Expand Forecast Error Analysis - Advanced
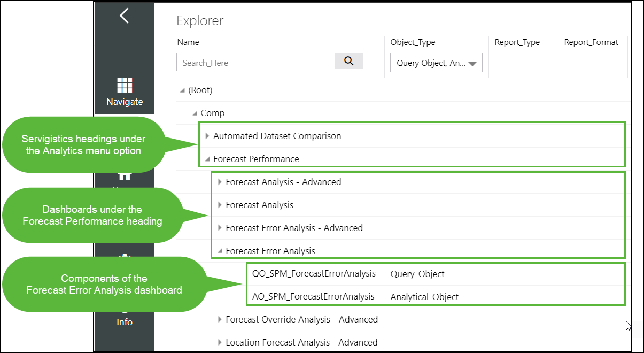Viewport: 644px width, 353px height. [220, 228]
